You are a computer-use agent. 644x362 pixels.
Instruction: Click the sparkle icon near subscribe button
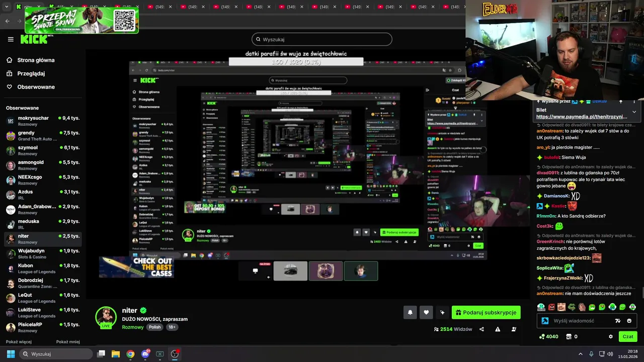tap(442, 312)
